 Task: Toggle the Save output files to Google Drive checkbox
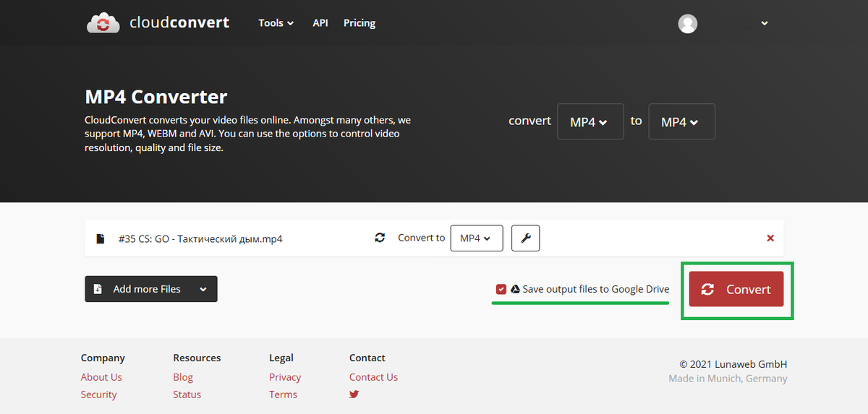click(x=501, y=289)
